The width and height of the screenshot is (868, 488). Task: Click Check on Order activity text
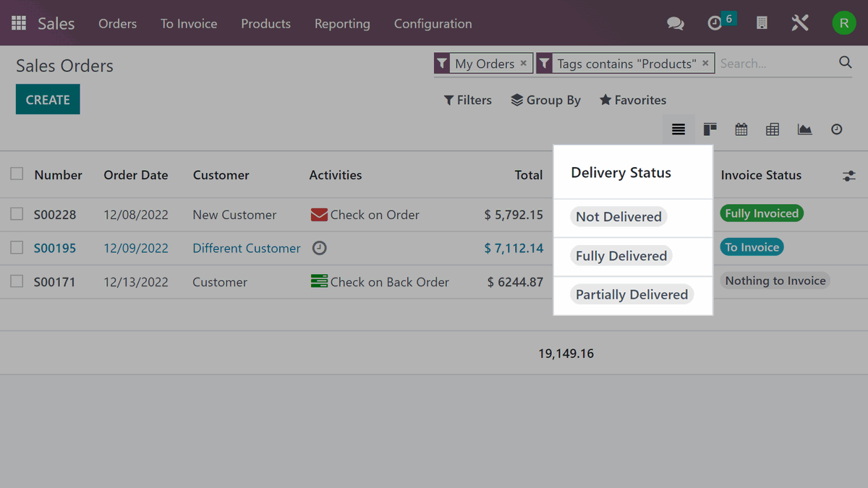point(375,215)
